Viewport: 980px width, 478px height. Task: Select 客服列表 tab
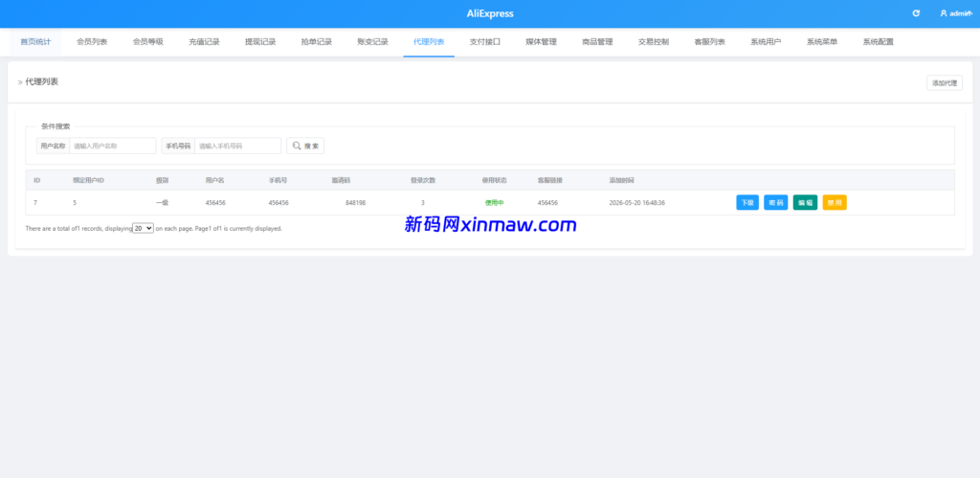[710, 42]
